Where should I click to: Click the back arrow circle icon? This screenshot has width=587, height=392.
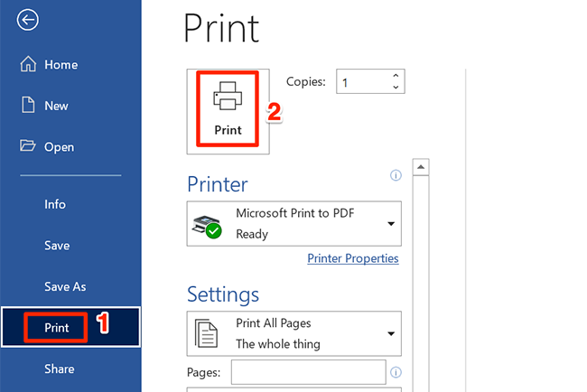28,21
